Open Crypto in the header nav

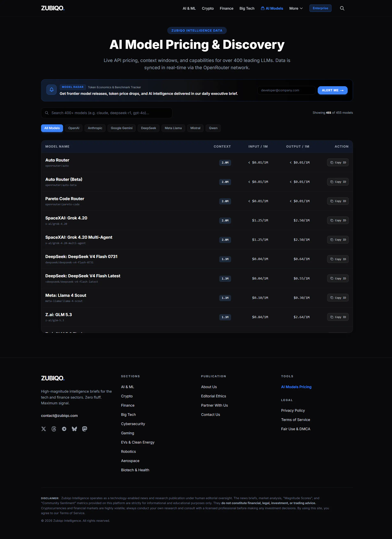(x=208, y=8)
